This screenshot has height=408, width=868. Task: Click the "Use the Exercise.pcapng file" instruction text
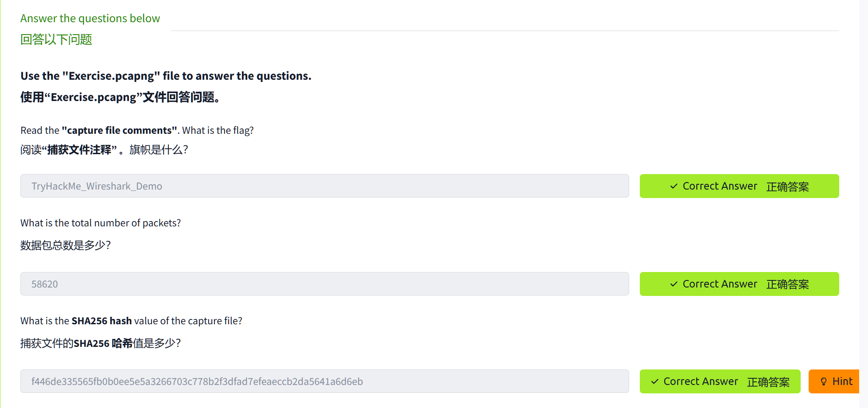pos(166,76)
